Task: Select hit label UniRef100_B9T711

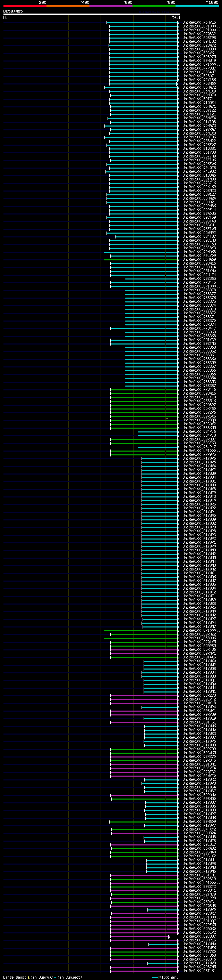Action: pyautogui.click(x=199, y=99)
